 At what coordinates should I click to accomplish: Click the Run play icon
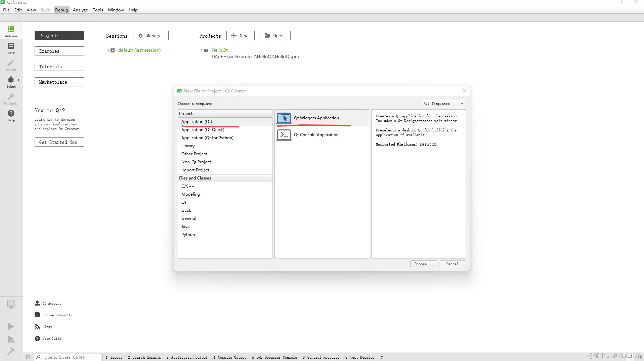tap(11, 326)
